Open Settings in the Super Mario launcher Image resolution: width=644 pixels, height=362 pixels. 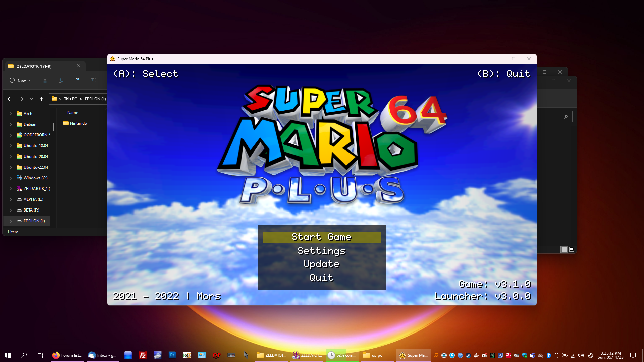pos(322,251)
